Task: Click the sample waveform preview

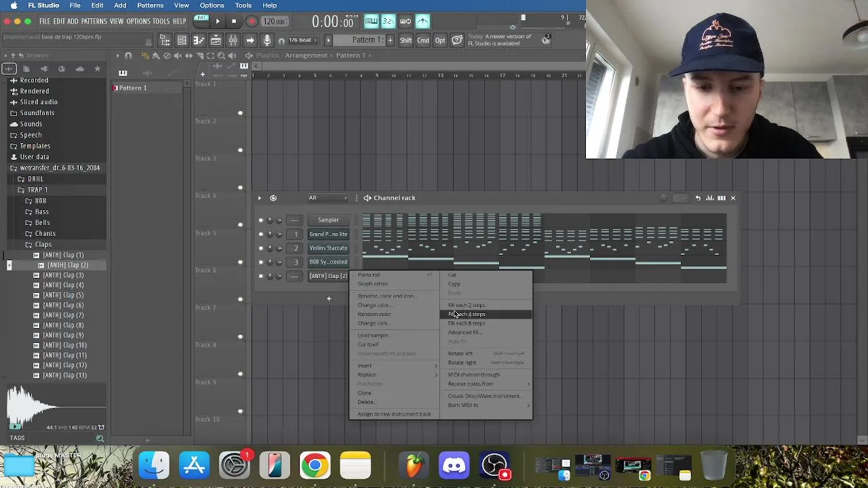Action: [x=56, y=407]
